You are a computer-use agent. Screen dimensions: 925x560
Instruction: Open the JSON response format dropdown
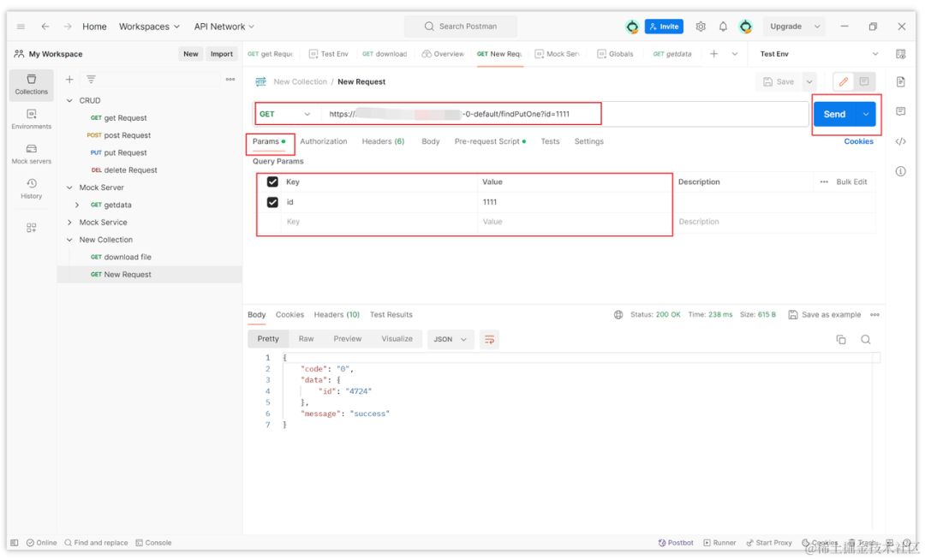pyautogui.click(x=451, y=339)
